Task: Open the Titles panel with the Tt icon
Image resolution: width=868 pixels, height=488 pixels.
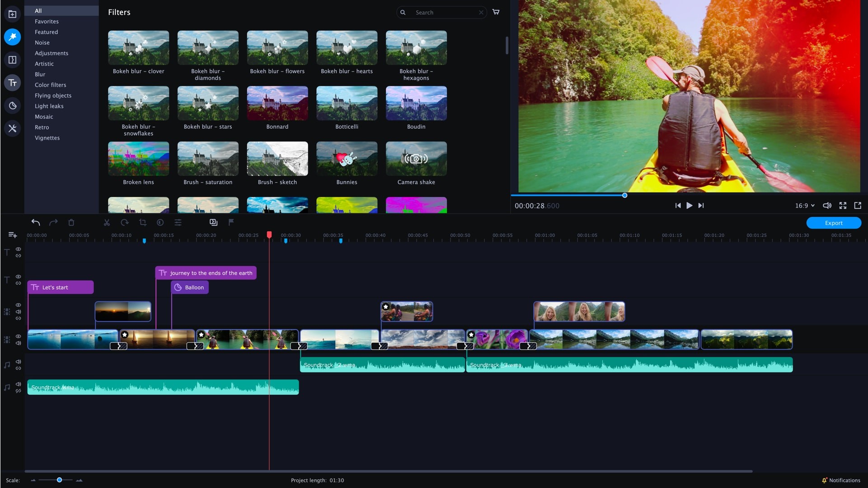Action: coord(12,83)
